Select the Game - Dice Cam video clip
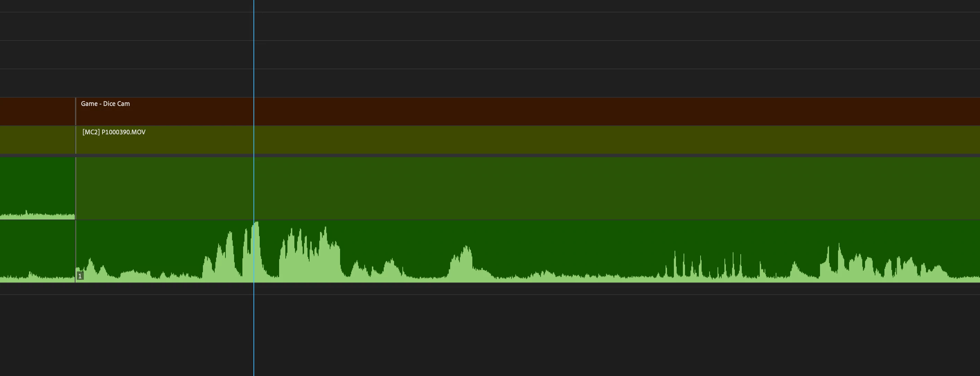The width and height of the screenshot is (980, 376). pyautogui.click(x=528, y=111)
